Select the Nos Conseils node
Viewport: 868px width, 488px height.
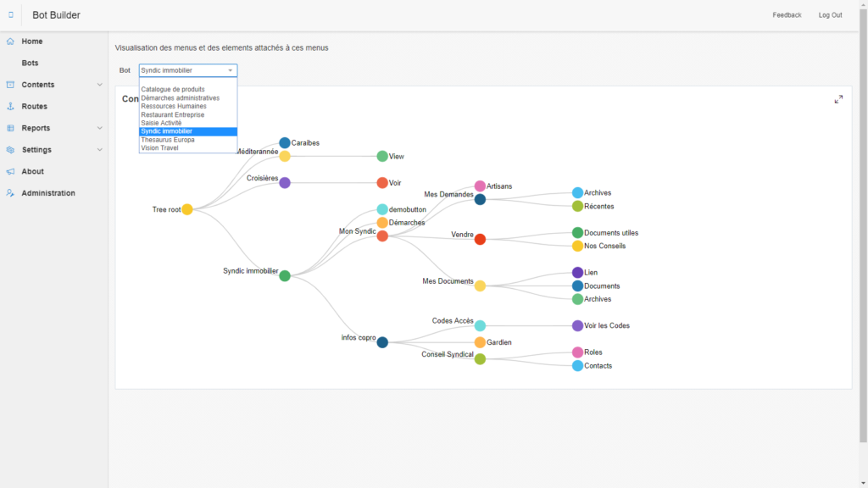pyautogui.click(x=577, y=247)
